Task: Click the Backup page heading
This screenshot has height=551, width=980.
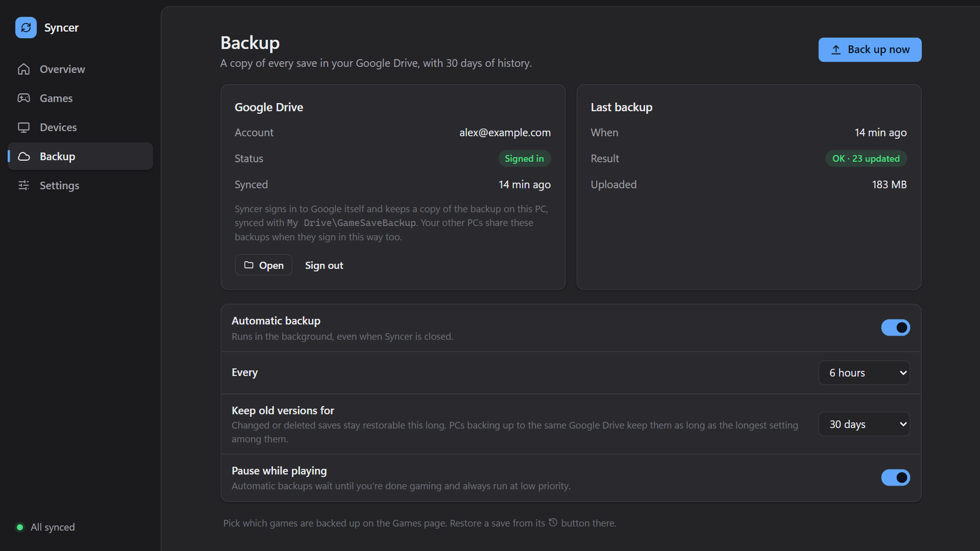Action: (250, 43)
